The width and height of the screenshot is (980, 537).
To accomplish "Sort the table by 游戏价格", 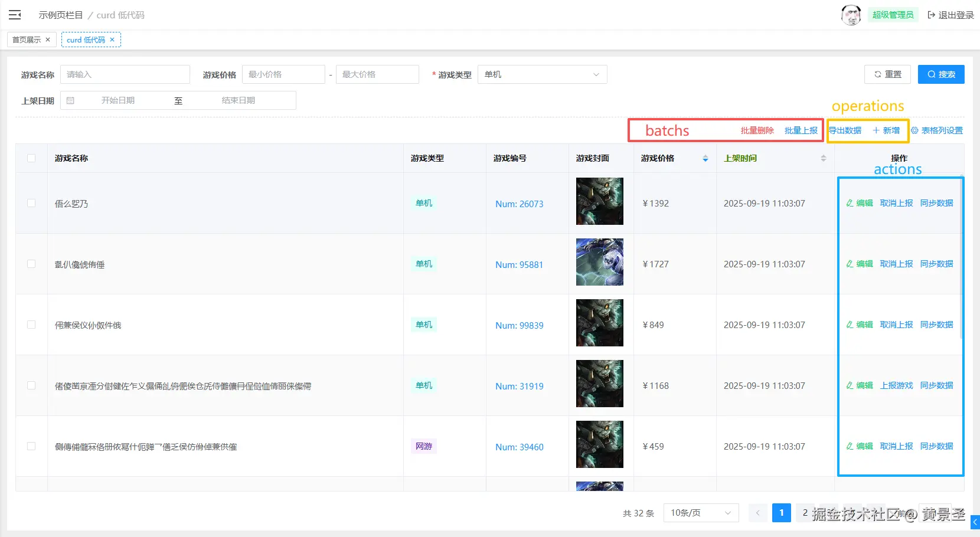I will (x=705, y=158).
